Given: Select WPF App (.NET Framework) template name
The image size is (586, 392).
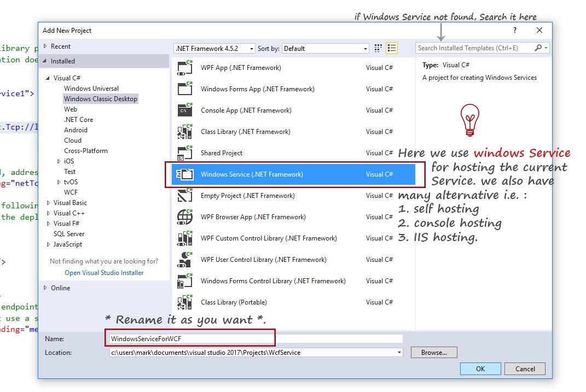Looking at the screenshot, I should click(241, 68).
